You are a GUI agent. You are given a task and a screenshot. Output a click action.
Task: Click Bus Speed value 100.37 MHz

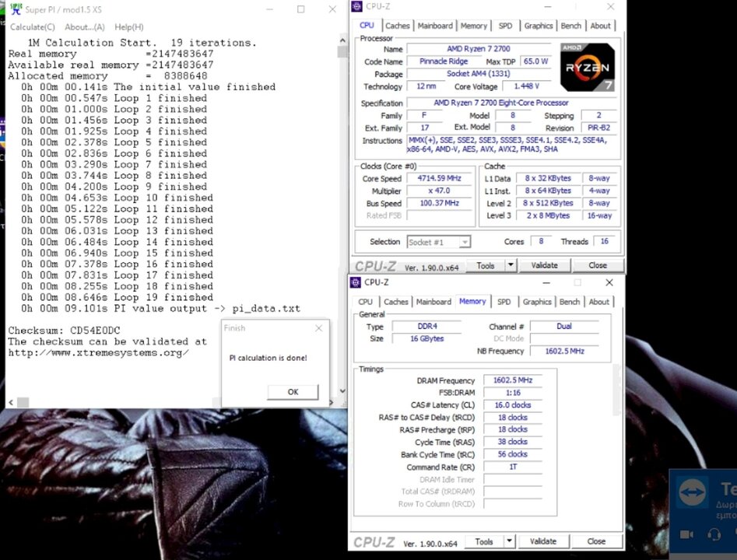coord(440,203)
